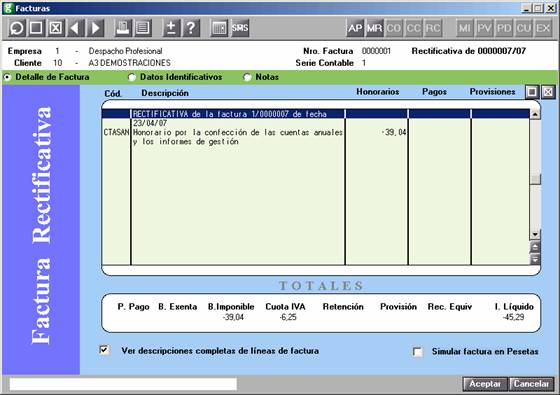Click square icon next to Provisiones header

(532, 92)
